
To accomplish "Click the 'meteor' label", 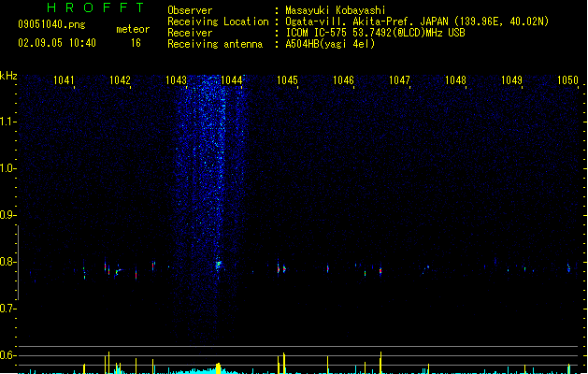I will coord(133,29).
